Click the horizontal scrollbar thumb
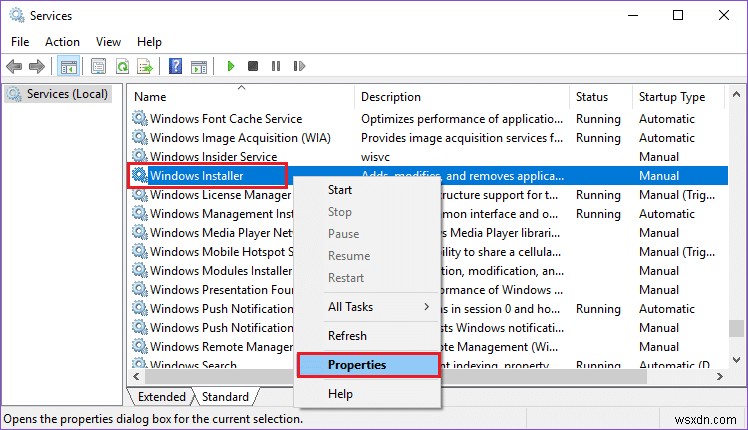This screenshot has height=430, width=748. 395,377
